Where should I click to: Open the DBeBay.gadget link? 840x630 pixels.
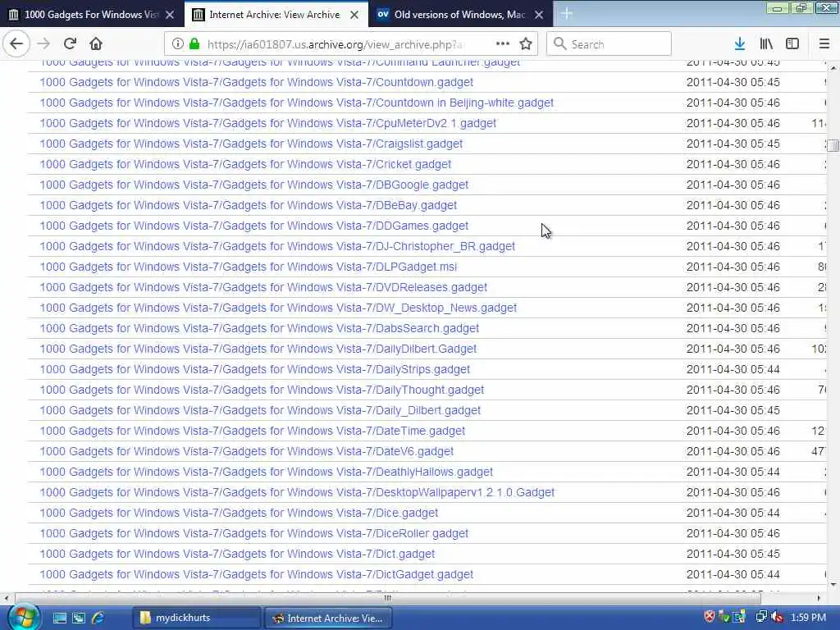point(248,205)
